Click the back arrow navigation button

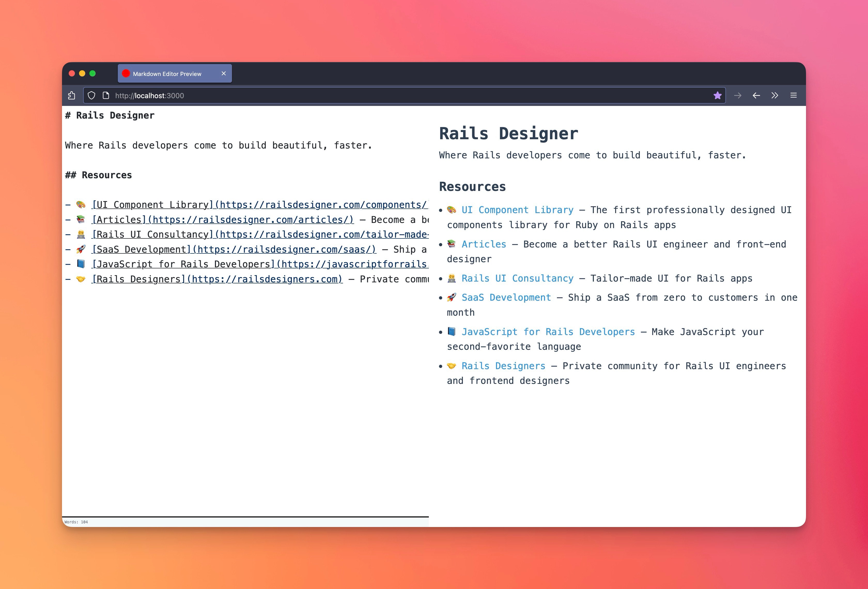756,96
